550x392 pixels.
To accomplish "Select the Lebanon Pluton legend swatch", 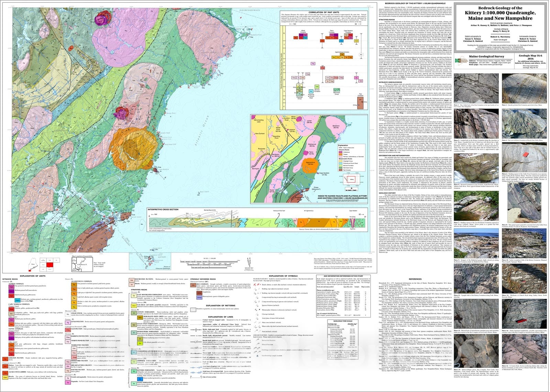I will [x=5, y=359].
